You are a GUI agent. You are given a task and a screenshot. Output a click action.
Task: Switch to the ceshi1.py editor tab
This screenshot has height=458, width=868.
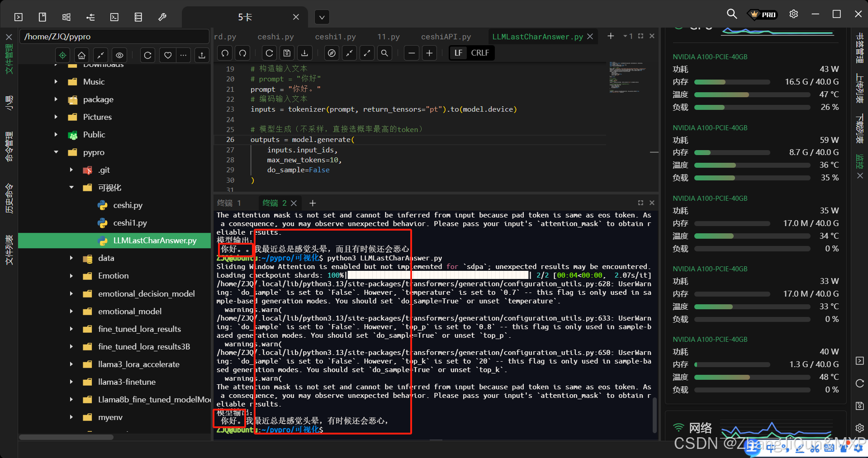tap(335, 37)
